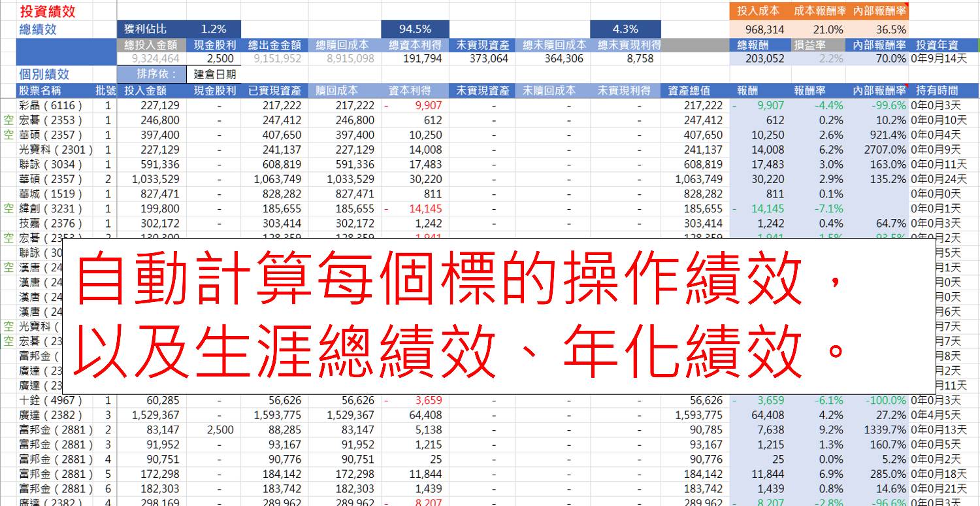Select the 1339.7% internal return cell
Viewport: 980px width, 506px height.
(885, 430)
